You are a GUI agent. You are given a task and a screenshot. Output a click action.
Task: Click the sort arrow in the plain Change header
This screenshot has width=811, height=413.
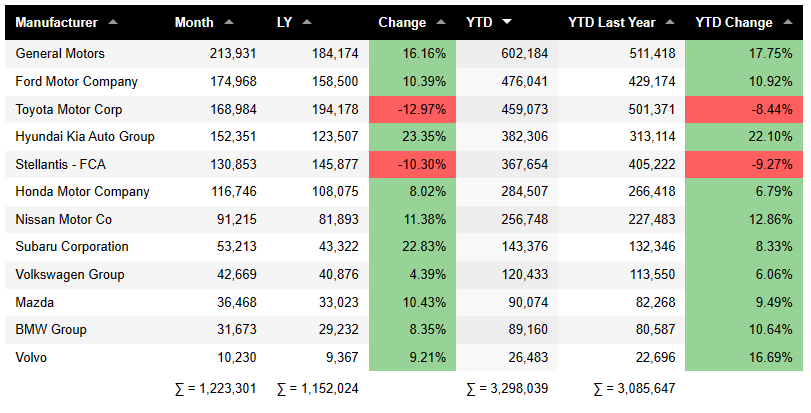click(440, 22)
